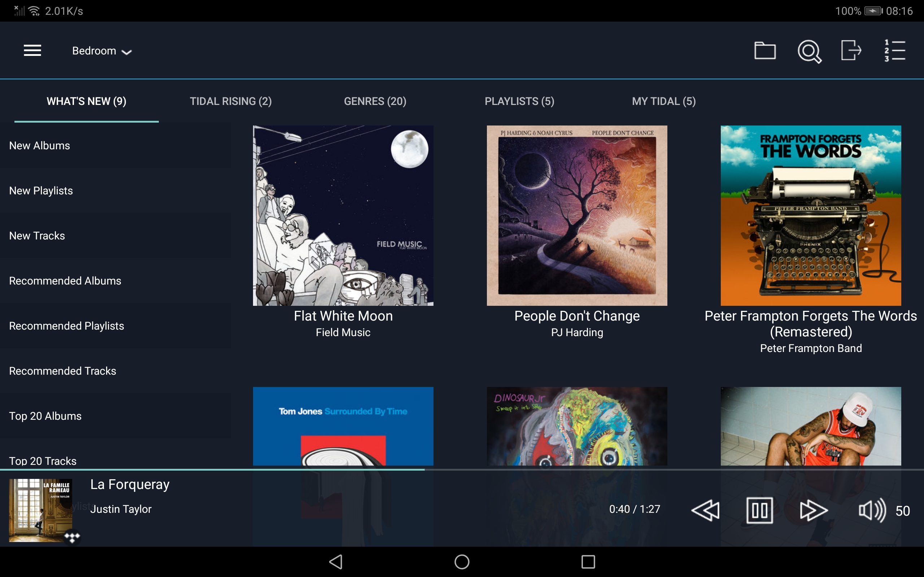Mute audio via the speaker icon
Viewport: 924px width, 577px height.
tap(872, 510)
